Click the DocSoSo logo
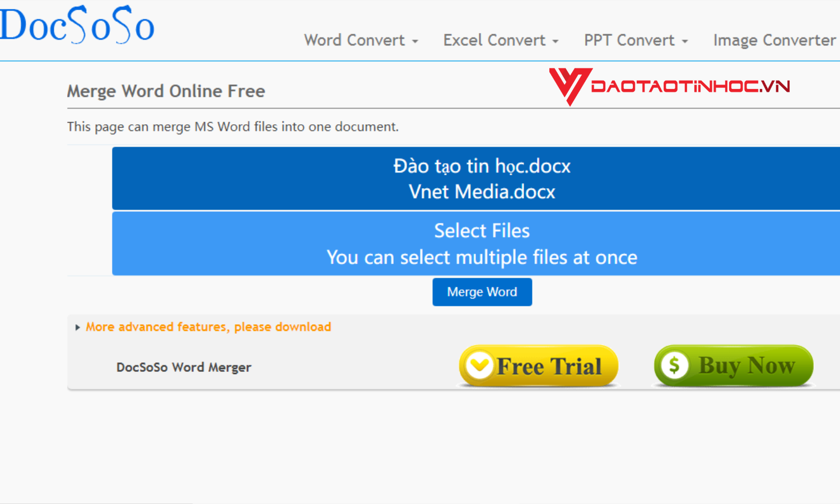 click(77, 25)
